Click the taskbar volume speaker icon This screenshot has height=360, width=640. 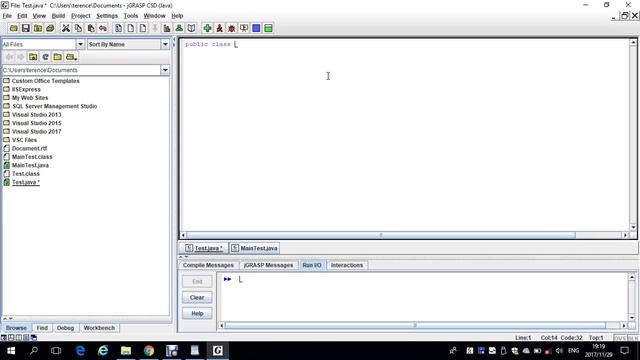[559, 351]
